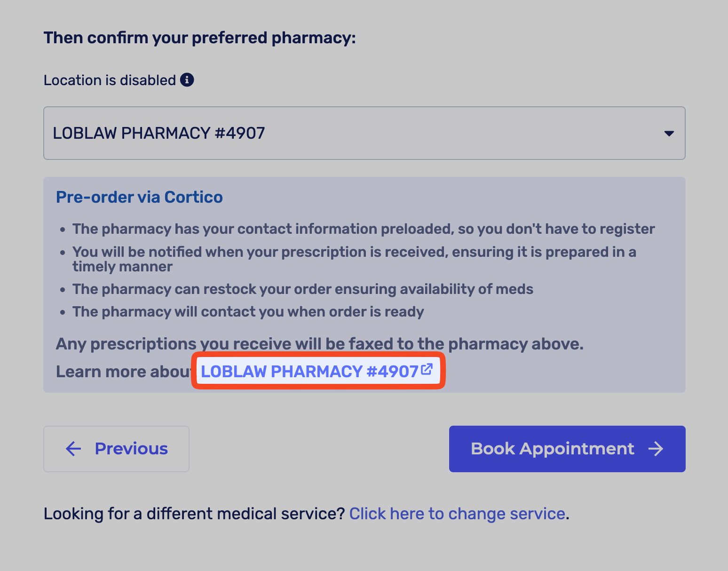Follow the highlighted LOBLAW PHARMACY #4907 link
Screen dimensions: 728x571
click(x=309, y=372)
